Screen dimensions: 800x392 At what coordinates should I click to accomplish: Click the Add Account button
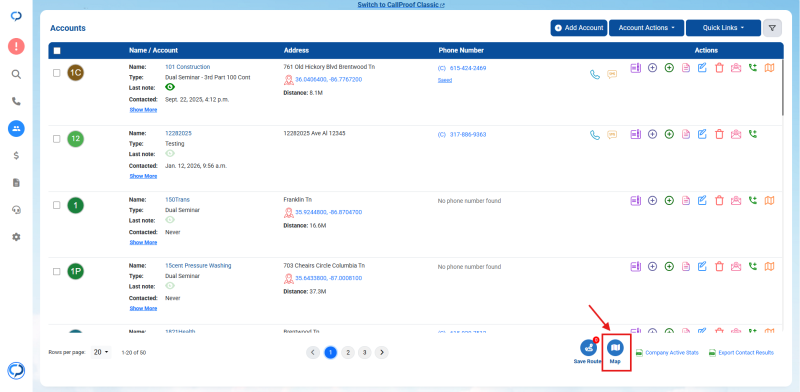pyautogui.click(x=579, y=28)
